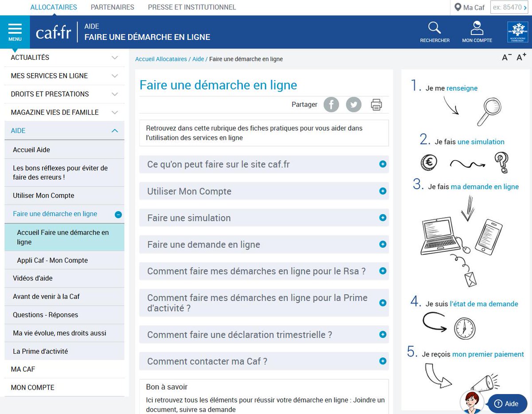
Task: Expand MES SERVICES EN LIGNE sidebar menu
Action: pos(64,76)
